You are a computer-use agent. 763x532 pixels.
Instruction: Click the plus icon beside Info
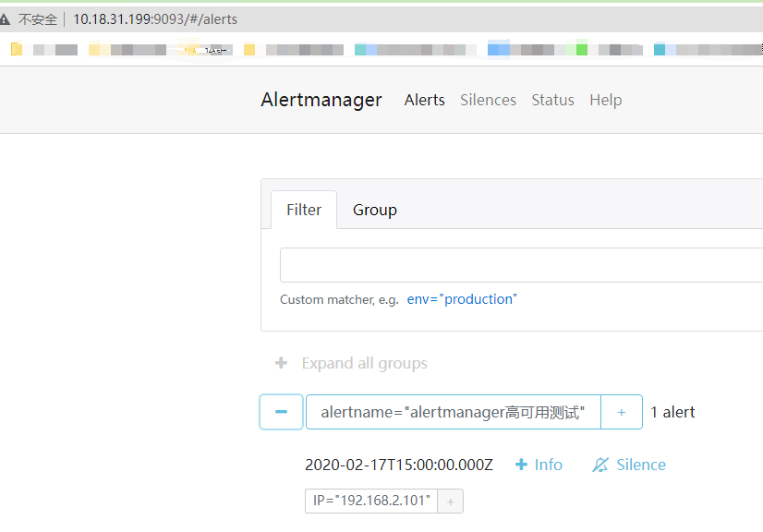point(521,465)
